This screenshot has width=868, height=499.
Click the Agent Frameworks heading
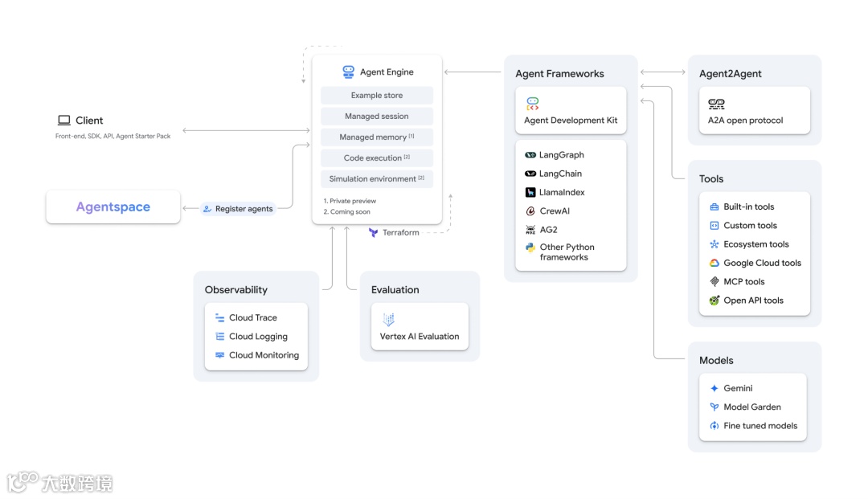coord(559,74)
